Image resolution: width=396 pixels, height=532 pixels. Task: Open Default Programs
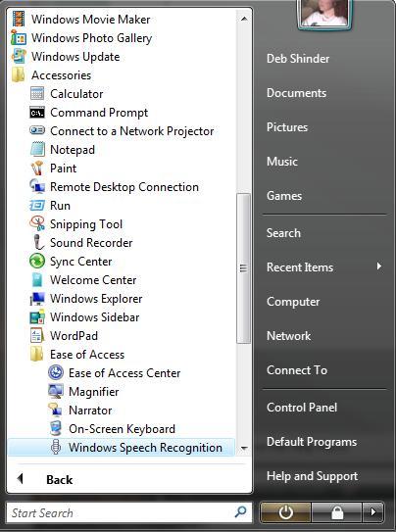click(x=312, y=442)
